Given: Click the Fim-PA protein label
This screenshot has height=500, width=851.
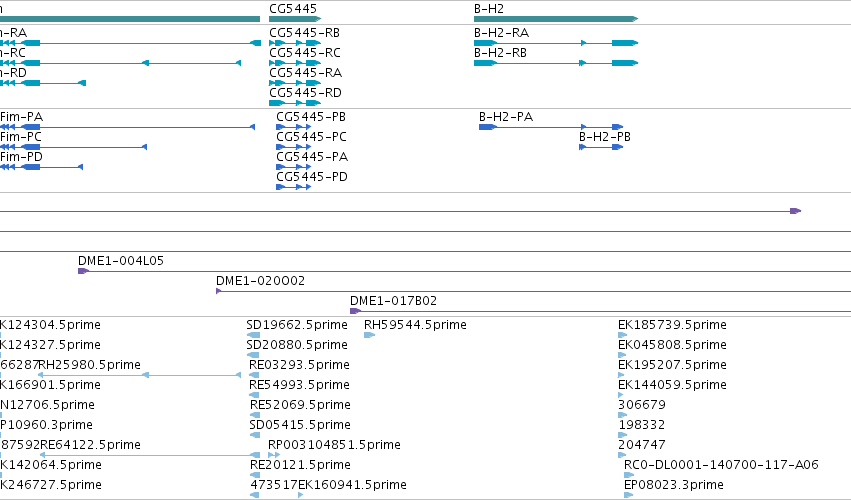Looking at the screenshot, I should [21, 117].
